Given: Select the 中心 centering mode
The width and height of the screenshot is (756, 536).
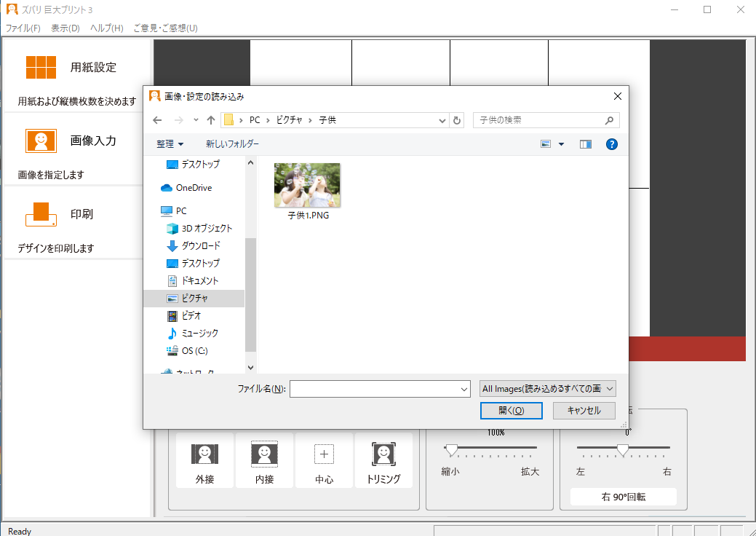Looking at the screenshot, I should [324, 460].
